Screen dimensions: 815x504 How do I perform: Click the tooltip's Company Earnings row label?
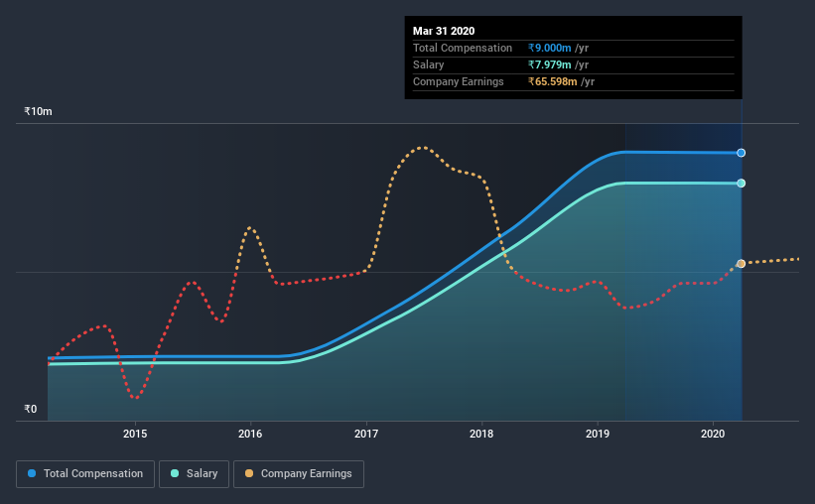[459, 81]
